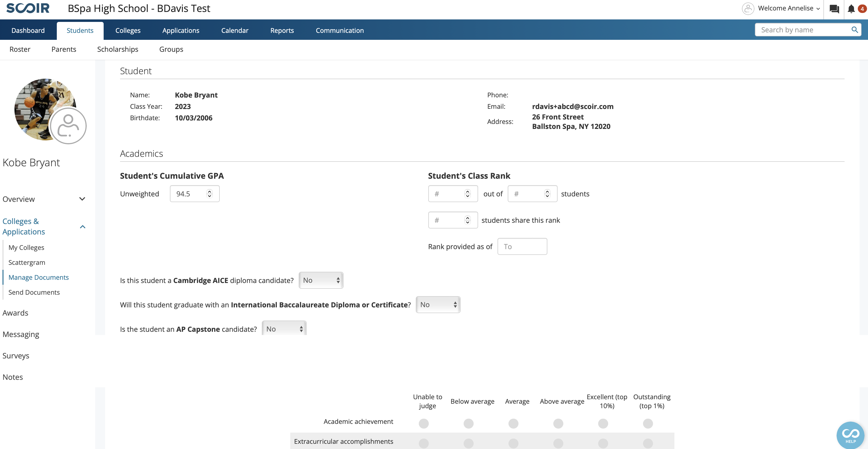Click the class rank number stepper

pos(467,194)
